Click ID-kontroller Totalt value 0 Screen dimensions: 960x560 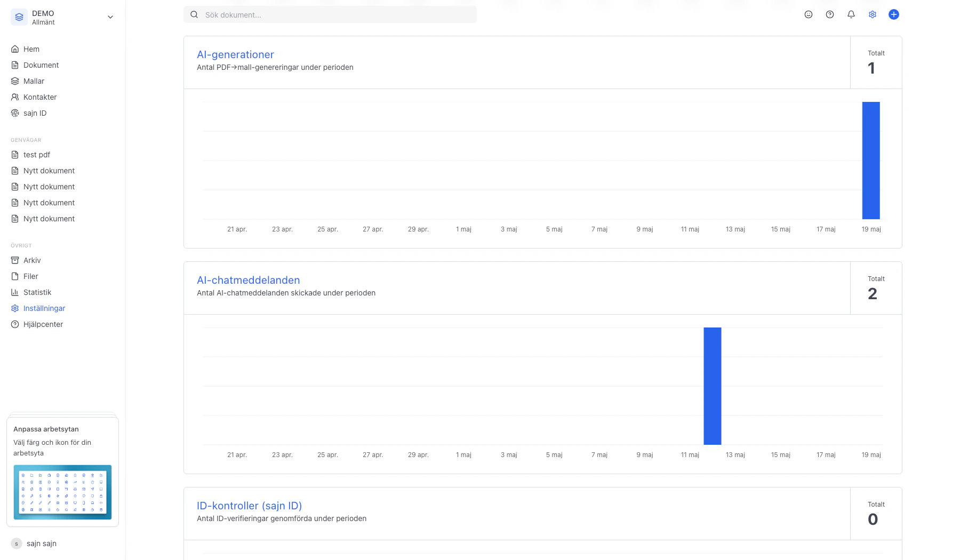coord(873,519)
